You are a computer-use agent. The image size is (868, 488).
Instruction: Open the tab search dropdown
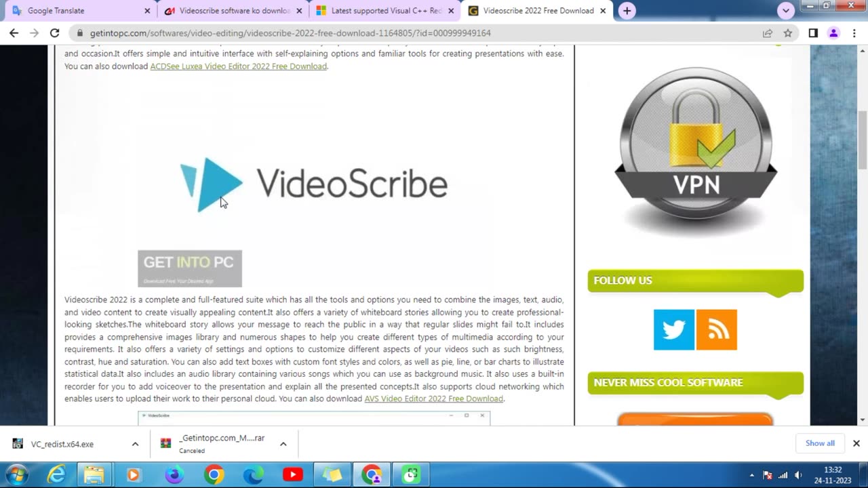pyautogui.click(x=786, y=11)
